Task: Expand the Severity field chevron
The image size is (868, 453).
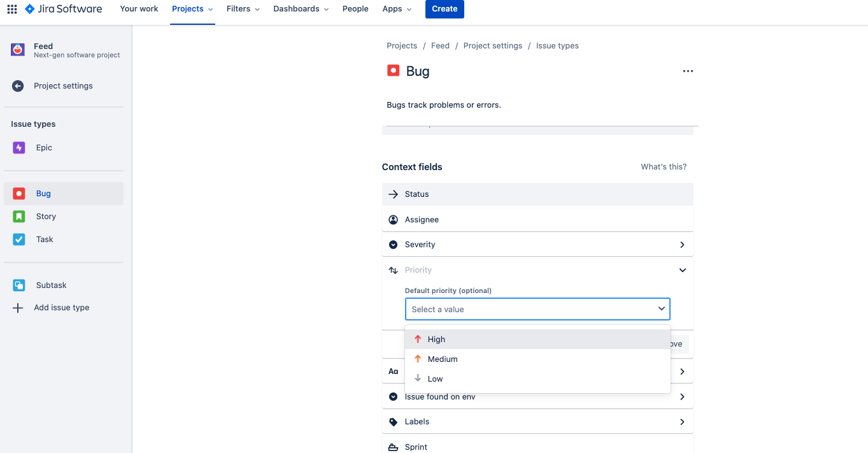Action: pos(682,245)
